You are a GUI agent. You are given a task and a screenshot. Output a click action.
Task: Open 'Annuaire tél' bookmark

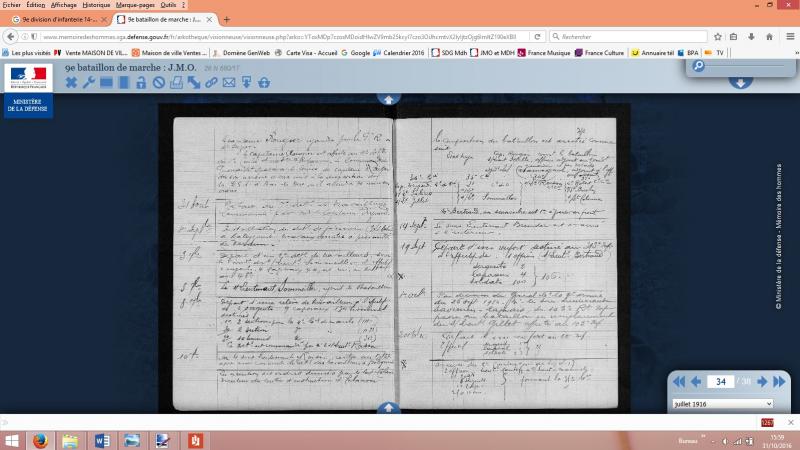pyautogui.click(x=653, y=53)
